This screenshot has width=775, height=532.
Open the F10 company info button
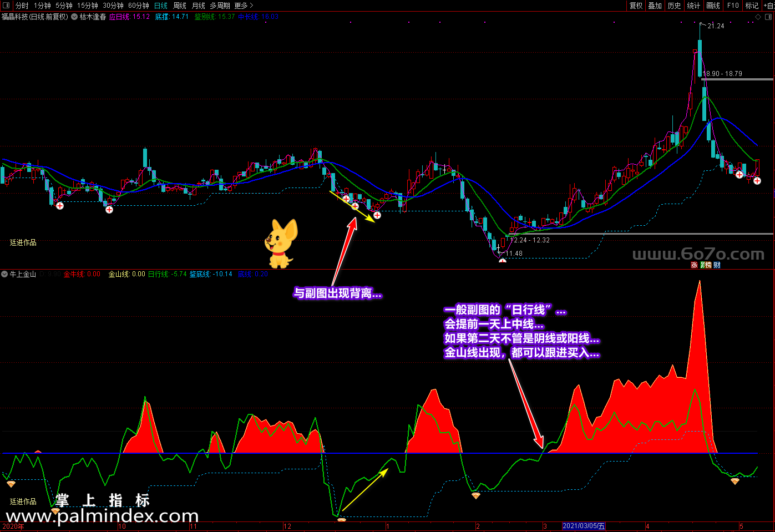coord(733,6)
